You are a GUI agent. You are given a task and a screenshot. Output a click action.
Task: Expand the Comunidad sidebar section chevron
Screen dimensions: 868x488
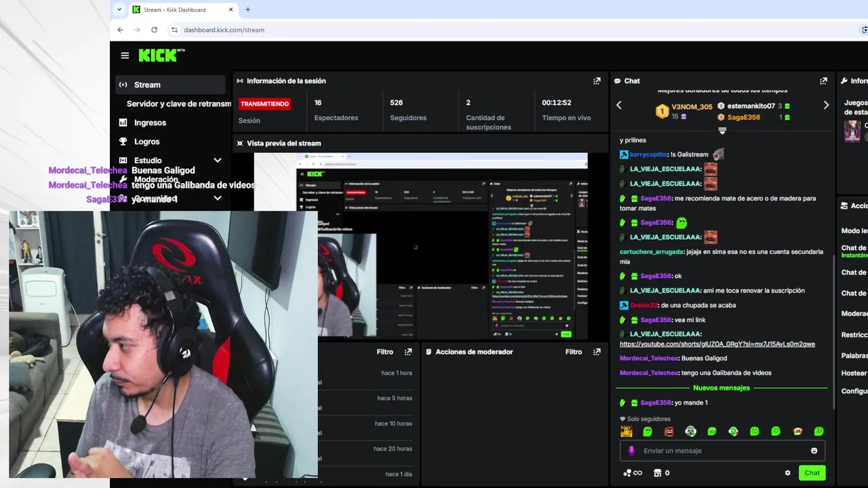[218, 199]
